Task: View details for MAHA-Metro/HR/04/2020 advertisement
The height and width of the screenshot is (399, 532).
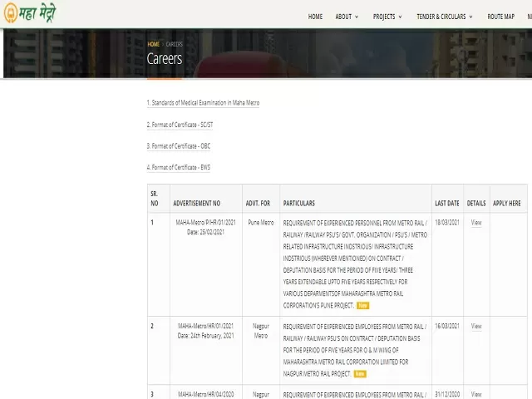Action: (x=476, y=394)
